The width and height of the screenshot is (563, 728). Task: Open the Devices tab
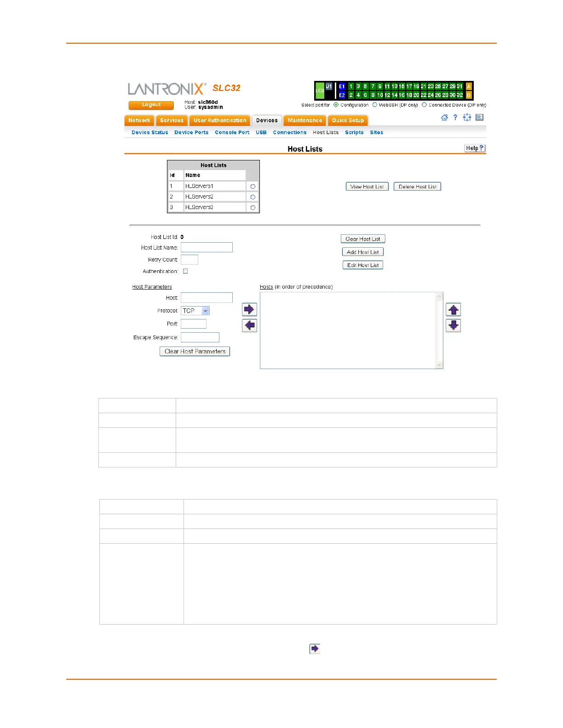coord(267,120)
